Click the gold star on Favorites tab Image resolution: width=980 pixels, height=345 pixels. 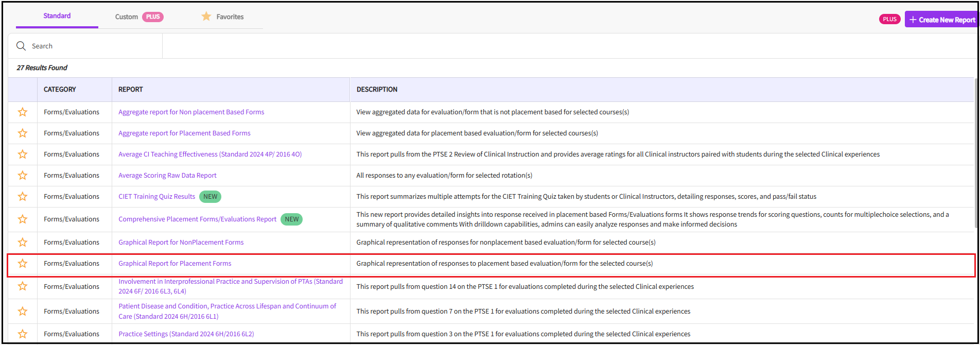click(206, 16)
